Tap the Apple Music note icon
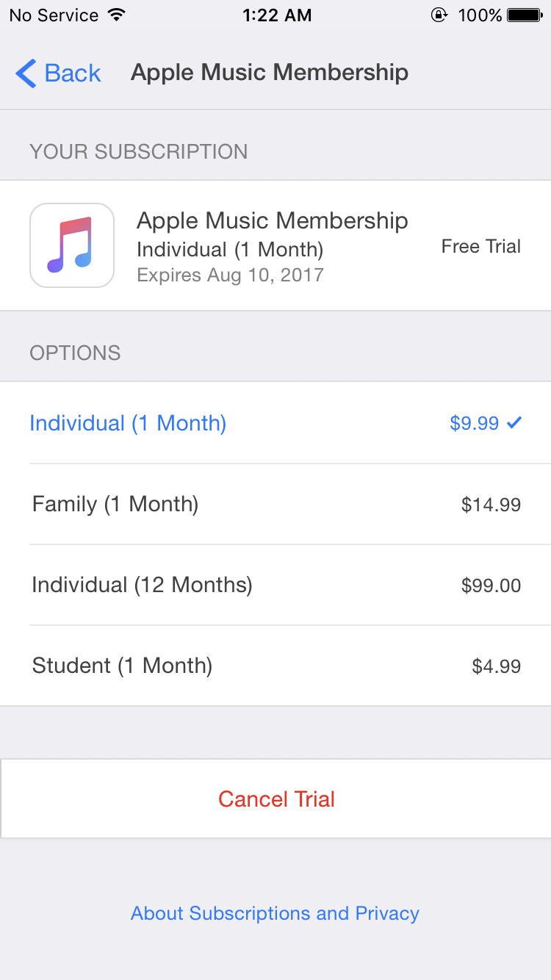551x980 pixels. click(71, 245)
